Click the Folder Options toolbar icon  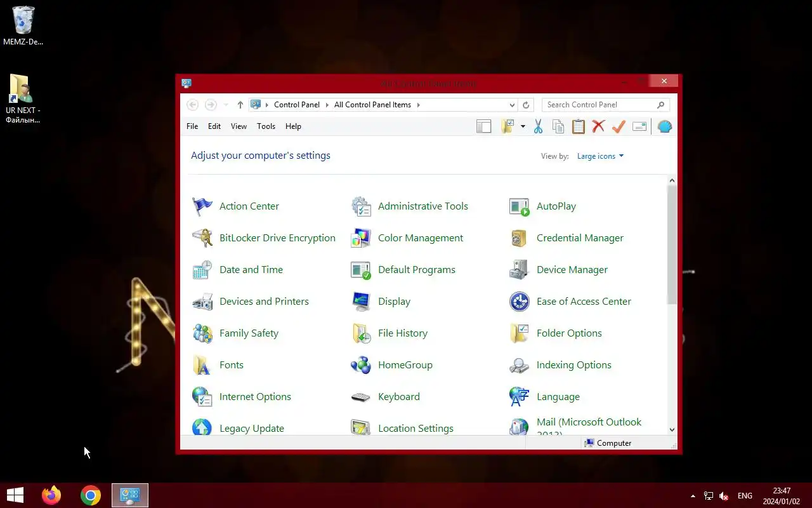pos(507,126)
